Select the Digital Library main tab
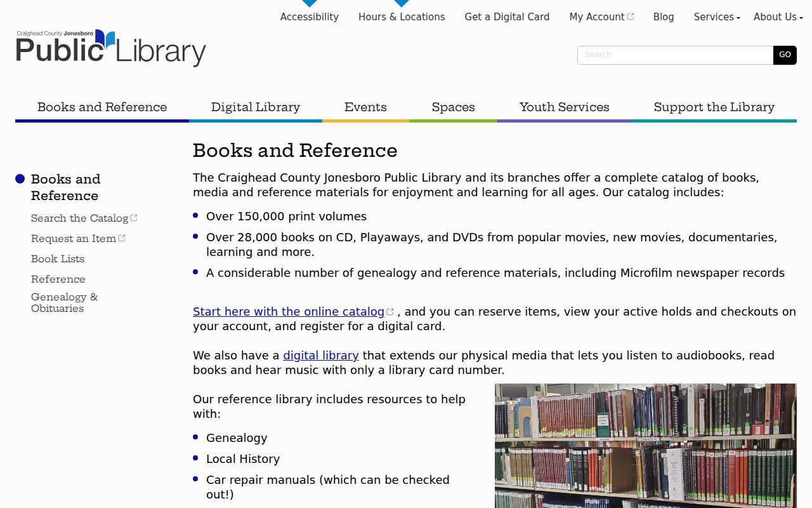The width and height of the screenshot is (812, 508). point(256,107)
